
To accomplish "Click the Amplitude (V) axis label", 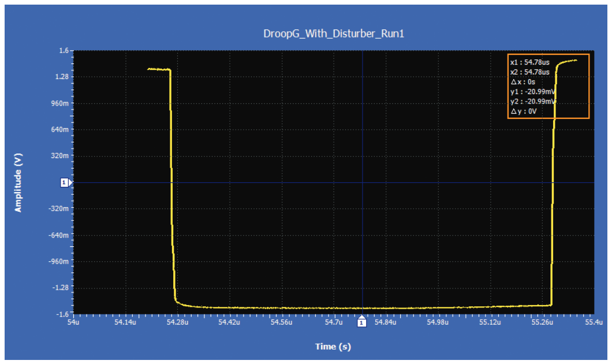I will (x=18, y=183).
